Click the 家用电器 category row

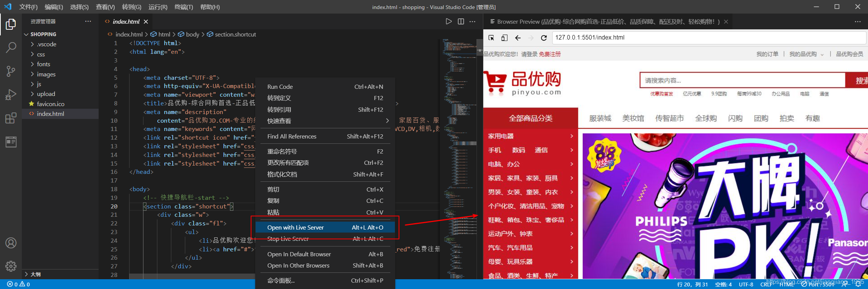(531, 136)
